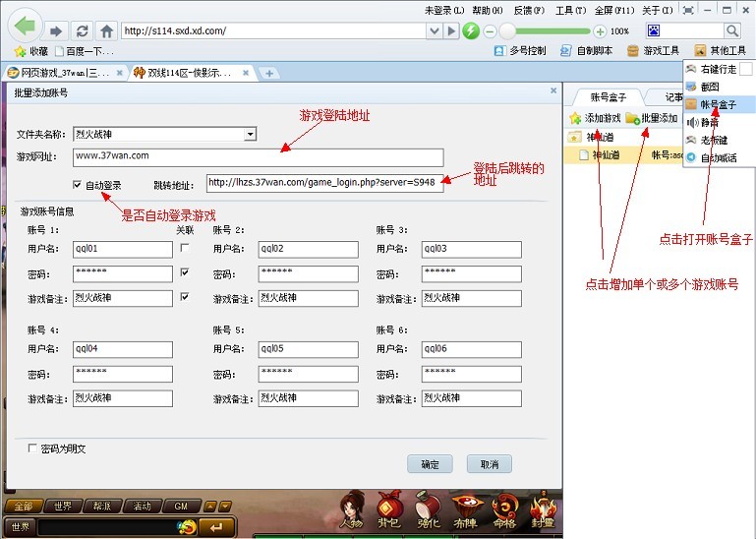This screenshot has height=539, width=756.
Task: Click the green lightning speed-up icon
Action: (471, 31)
